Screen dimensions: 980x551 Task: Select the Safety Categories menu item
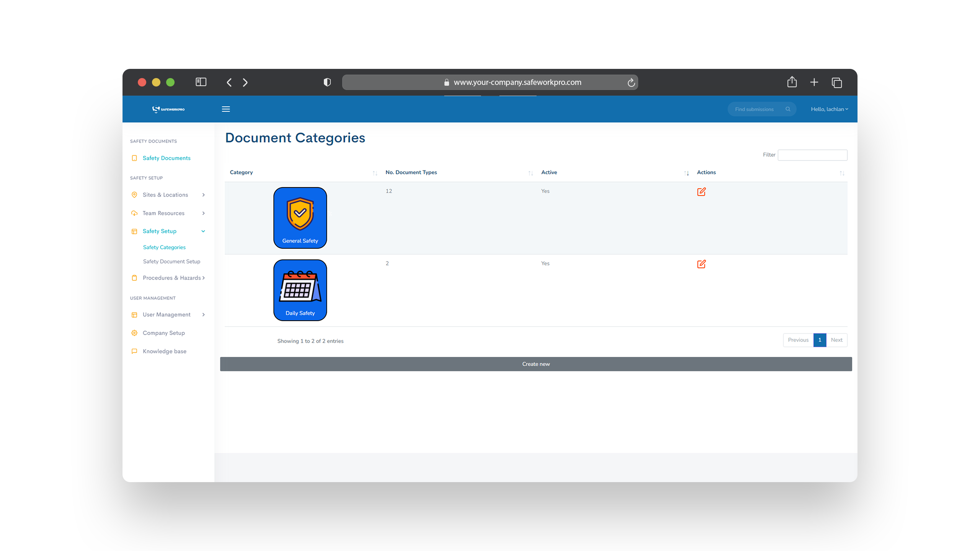[164, 247]
